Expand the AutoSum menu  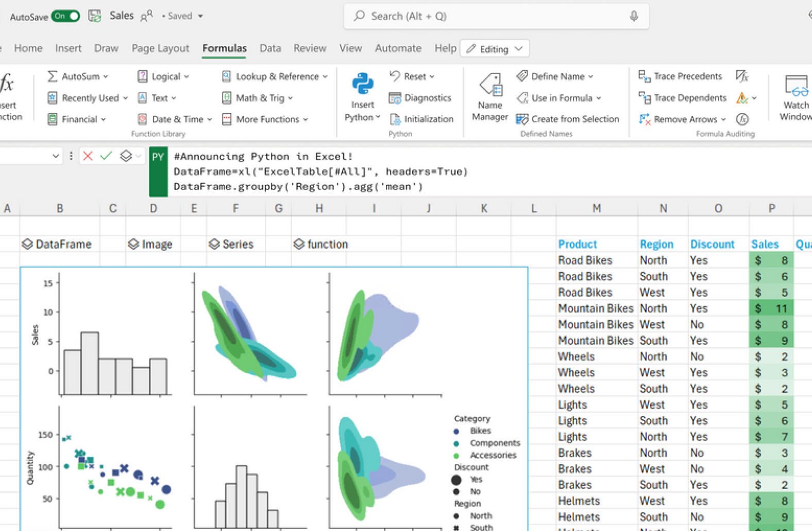tap(78, 76)
